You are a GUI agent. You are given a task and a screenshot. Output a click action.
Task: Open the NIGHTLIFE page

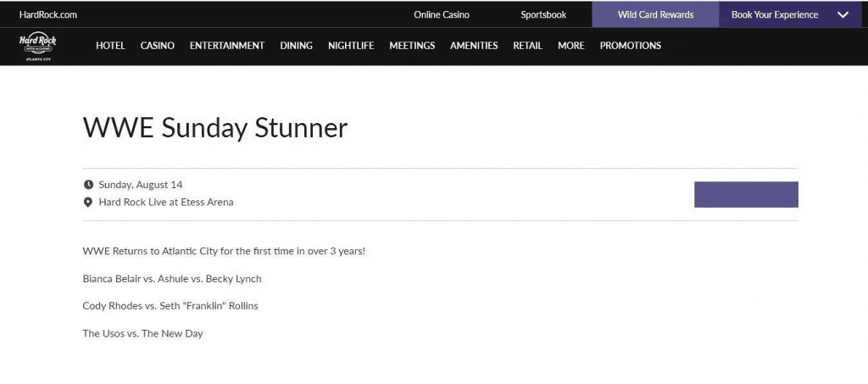pyautogui.click(x=351, y=46)
